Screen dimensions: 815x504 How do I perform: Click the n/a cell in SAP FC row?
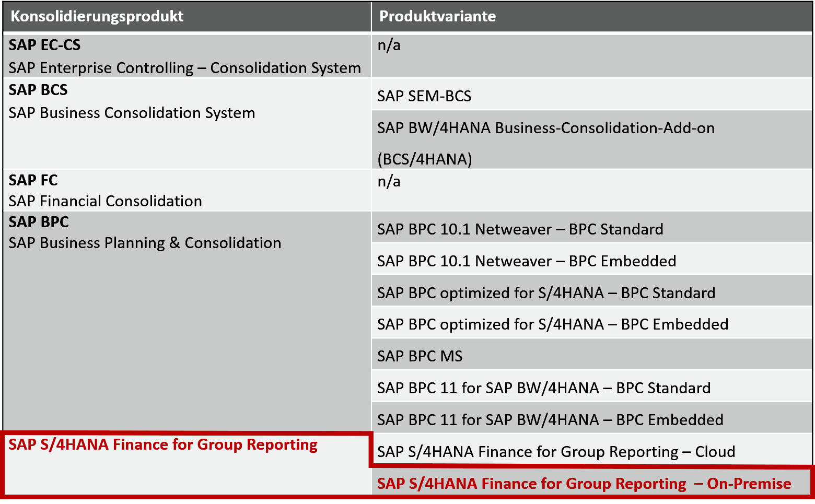pos(389,182)
